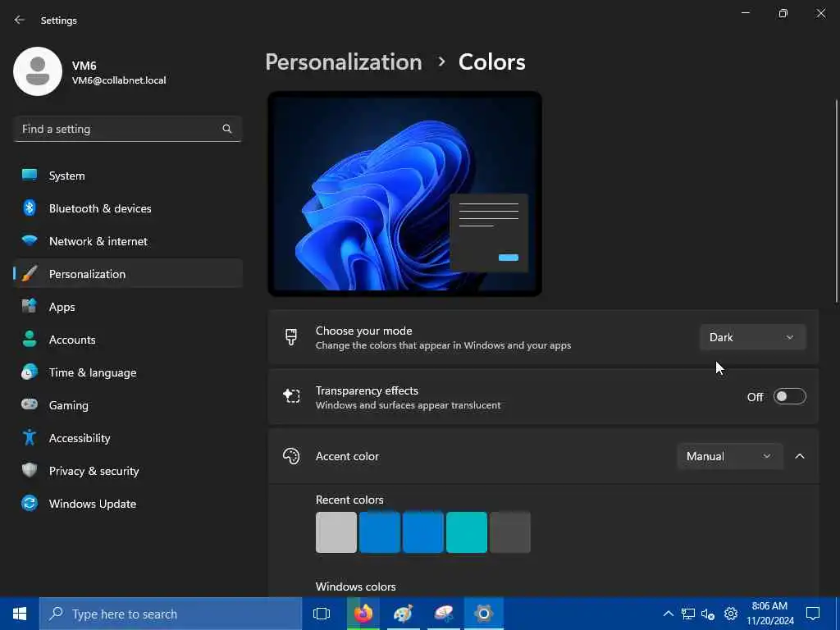Launch Firefox from the taskbar
The width and height of the screenshot is (840, 630).
coord(363,614)
